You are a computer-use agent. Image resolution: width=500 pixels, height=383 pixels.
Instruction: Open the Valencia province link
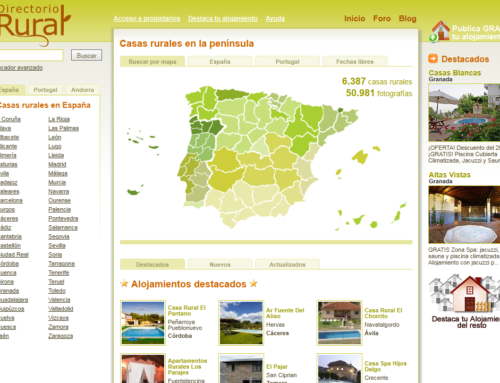coord(59,299)
